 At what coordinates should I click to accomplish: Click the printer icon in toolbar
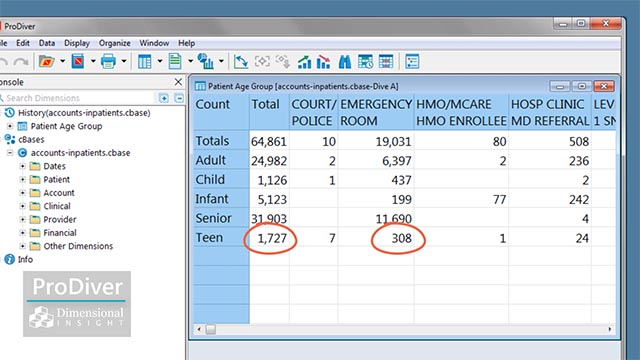[108, 61]
